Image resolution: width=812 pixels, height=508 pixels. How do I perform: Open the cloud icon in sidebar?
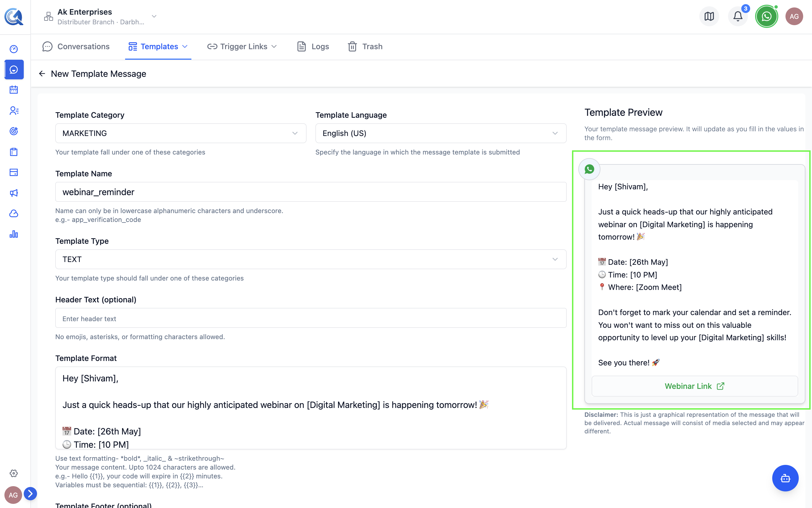[x=14, y=214]
